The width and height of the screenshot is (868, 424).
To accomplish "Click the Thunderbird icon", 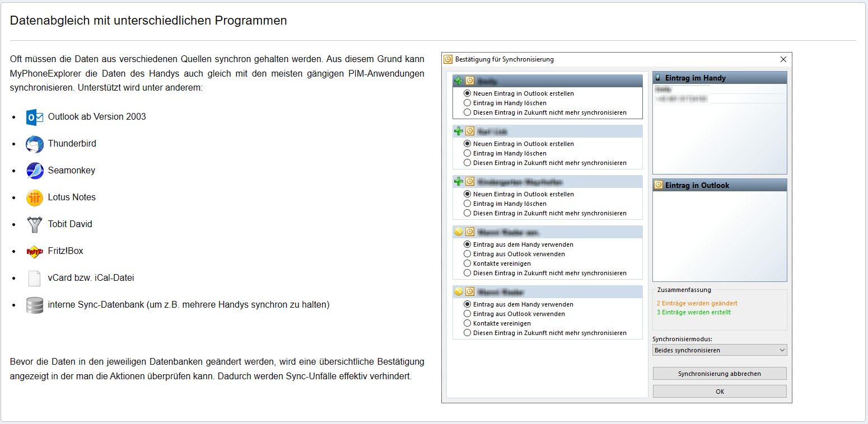I will (35, 144).
